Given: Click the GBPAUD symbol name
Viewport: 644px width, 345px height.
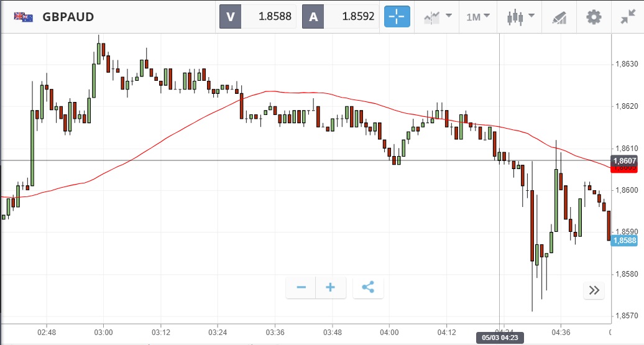Looking at the screenshot, I should click(68, 17).
